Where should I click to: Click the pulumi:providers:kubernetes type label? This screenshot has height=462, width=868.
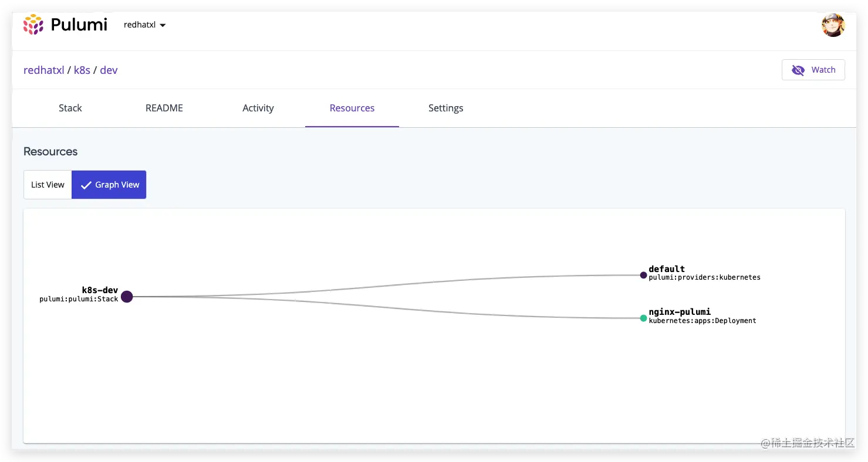pos(704,277)
